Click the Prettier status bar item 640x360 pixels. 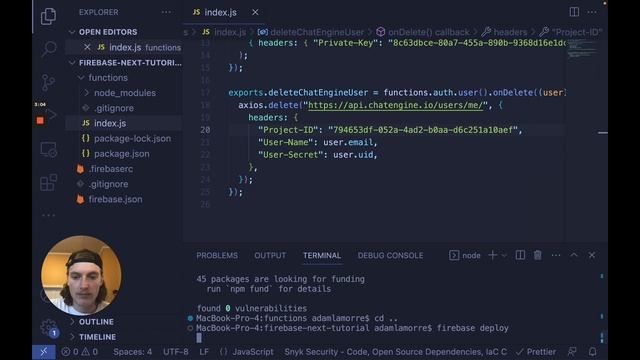click(536, 352)
